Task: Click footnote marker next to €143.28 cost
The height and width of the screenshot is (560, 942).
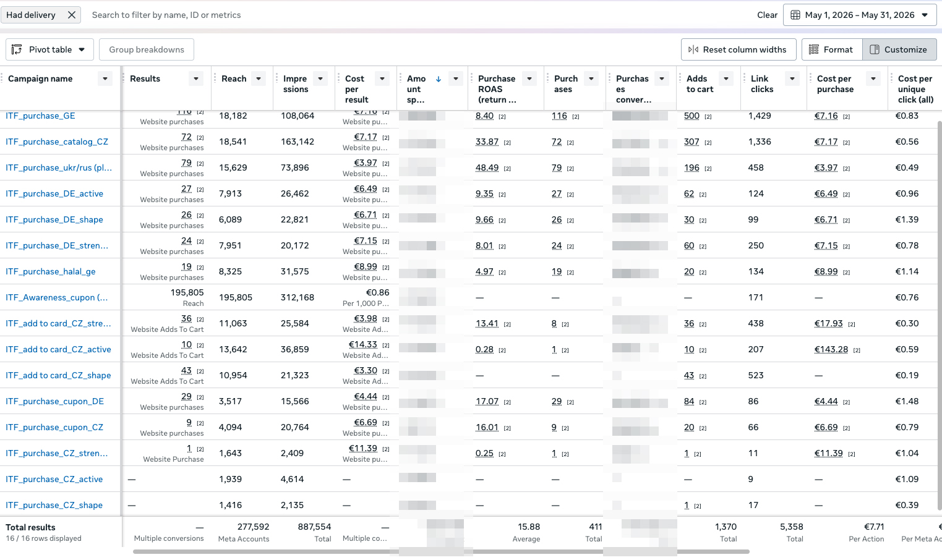Action: [857, 350]
